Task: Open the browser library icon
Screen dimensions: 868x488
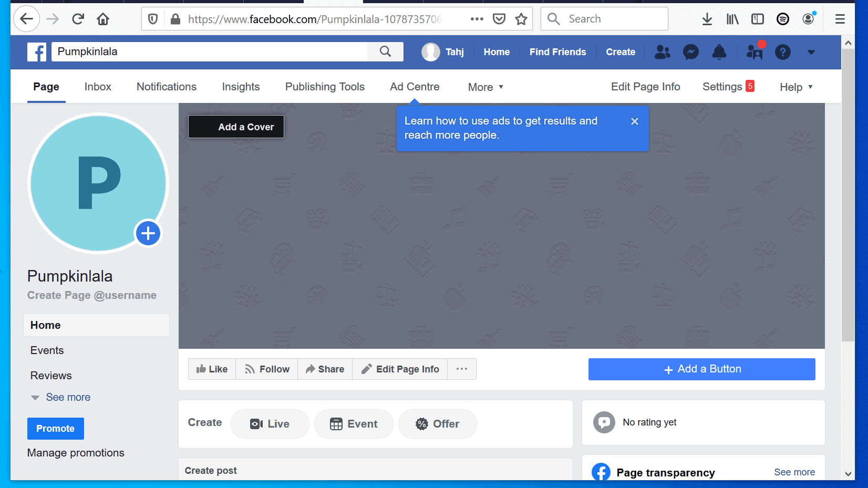Action: pyautogui.click(x=732, y=19)
